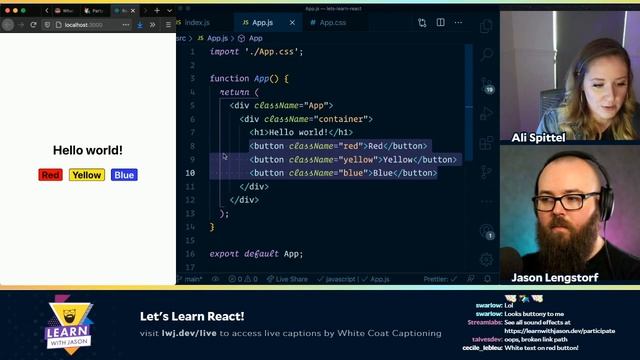The image size is (640, 360).
Task: Click the Prettier status bar item
Action: [440, 279]
